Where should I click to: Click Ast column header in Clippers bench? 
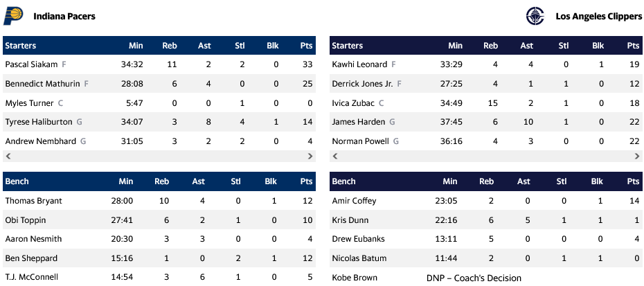coord(524,181)
